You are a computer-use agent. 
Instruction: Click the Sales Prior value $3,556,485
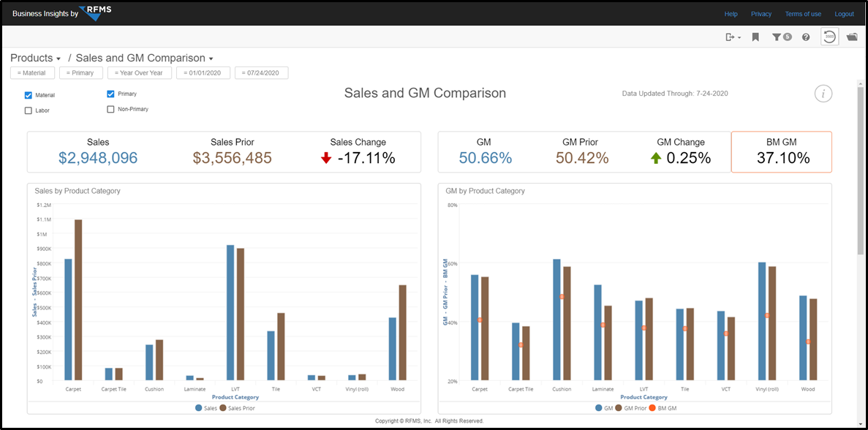(x=233, y=158)
